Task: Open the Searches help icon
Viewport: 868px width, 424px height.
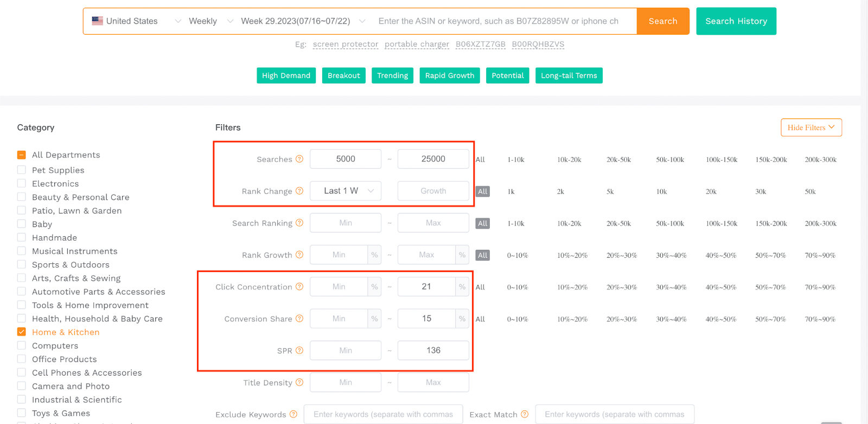Action: (299, 159)
